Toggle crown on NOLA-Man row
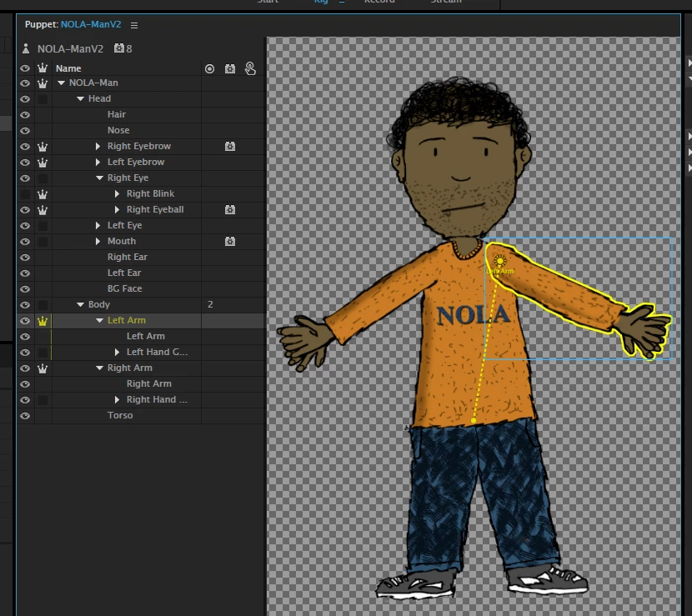The height and width of the screenshot is (616, 692). point(43,83)
